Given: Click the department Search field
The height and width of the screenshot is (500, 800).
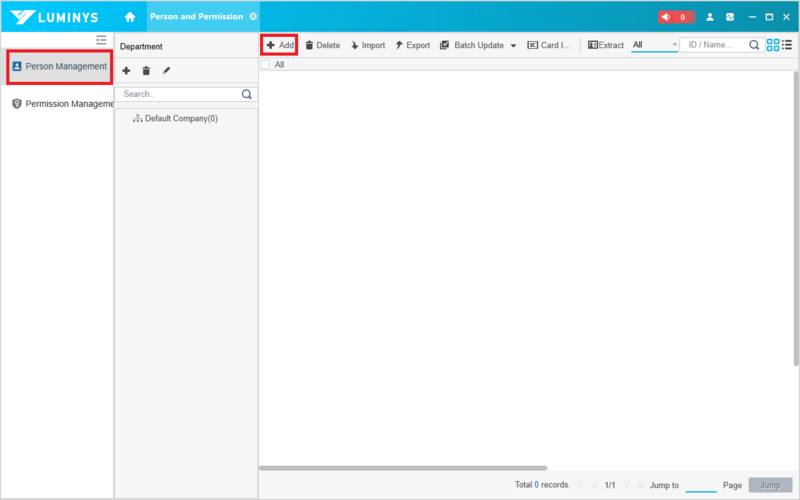Looking at the screenshot, I should 179,94.
